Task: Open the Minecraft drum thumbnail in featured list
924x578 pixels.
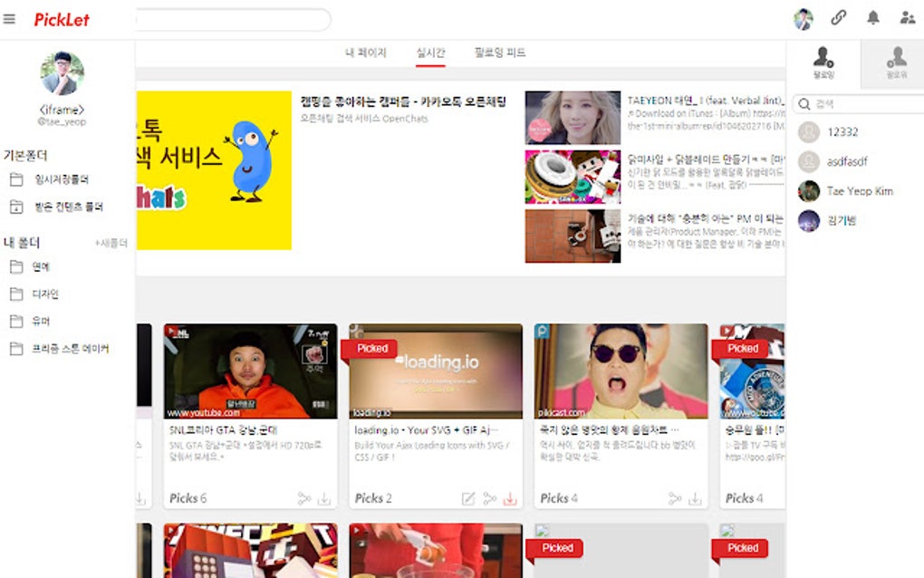Action: coord(573,177)
